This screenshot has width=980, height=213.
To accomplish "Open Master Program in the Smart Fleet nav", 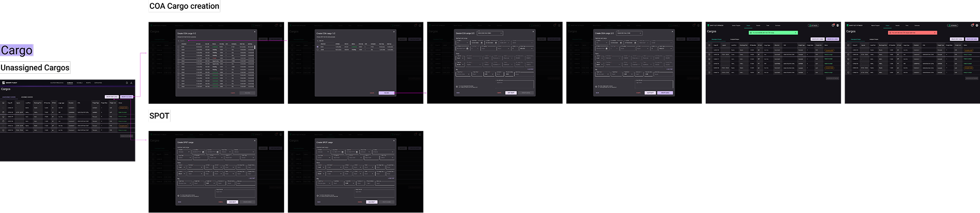I will pyautogui.click(x=57, y=83).
